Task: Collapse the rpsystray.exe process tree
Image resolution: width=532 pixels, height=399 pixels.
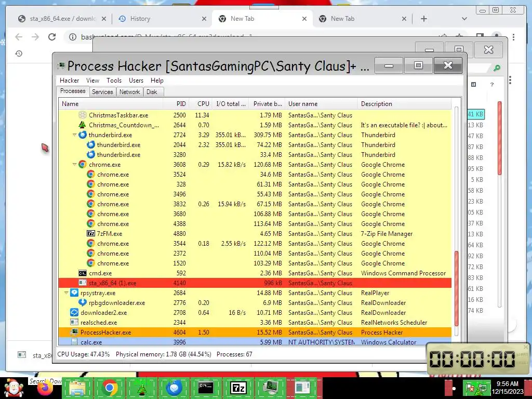Action: point(66,293)
